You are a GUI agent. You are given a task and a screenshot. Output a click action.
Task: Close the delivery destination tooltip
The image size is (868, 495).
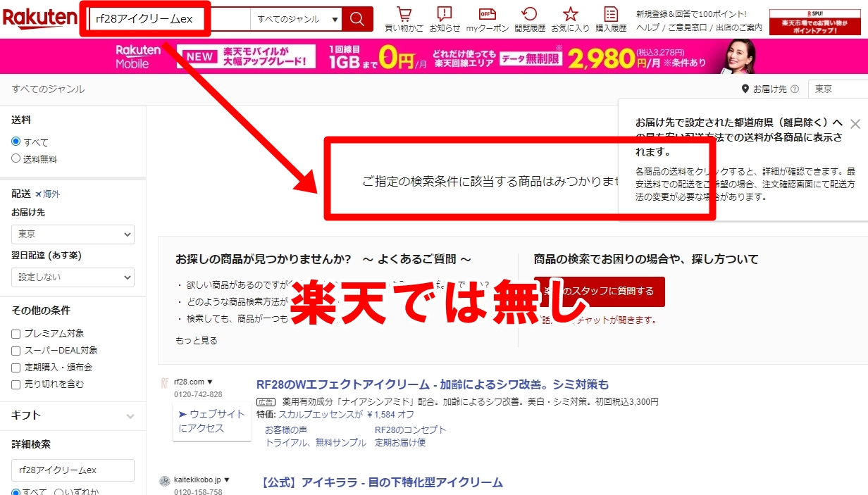[855, 124]
